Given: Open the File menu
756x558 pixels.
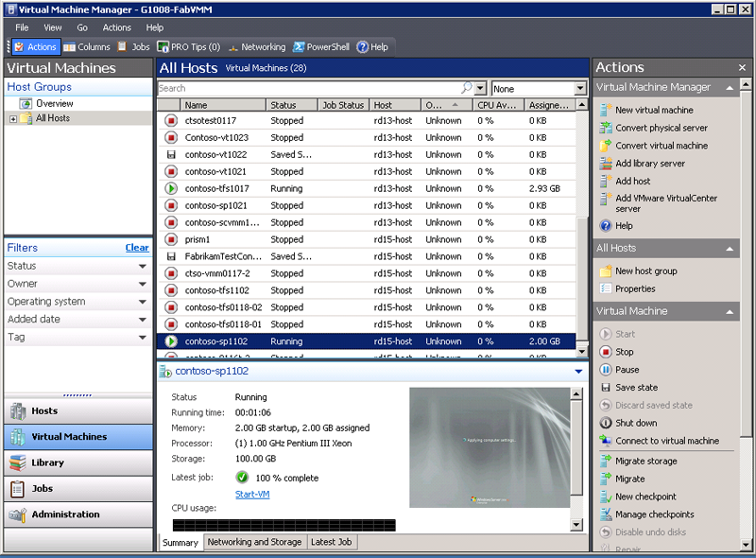Looking at the screenshot, I should 22,27.
